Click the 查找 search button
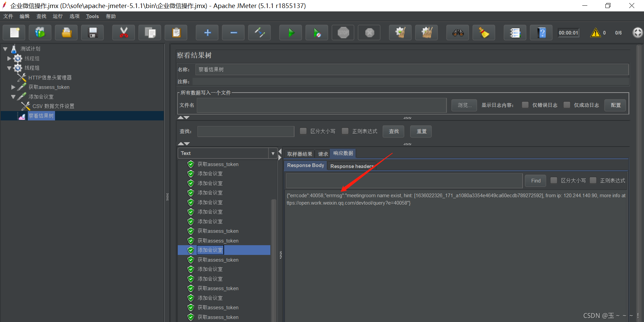 click(394, 131)
